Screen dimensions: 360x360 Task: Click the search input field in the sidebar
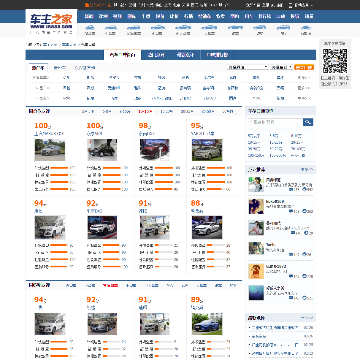275,122
